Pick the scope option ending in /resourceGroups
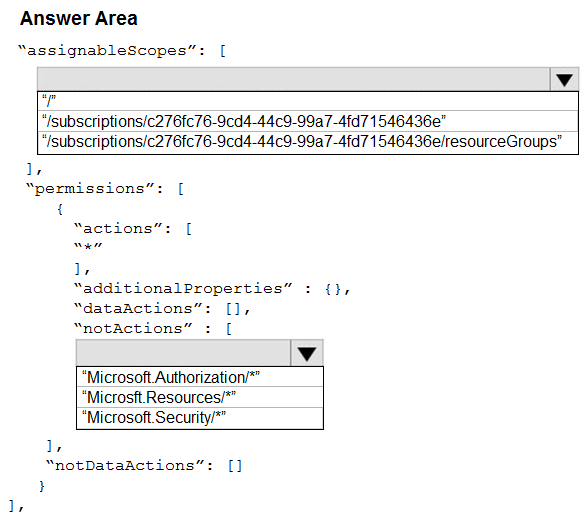The width and height of the screenshot is (585, 519). (x=308, y=142)
